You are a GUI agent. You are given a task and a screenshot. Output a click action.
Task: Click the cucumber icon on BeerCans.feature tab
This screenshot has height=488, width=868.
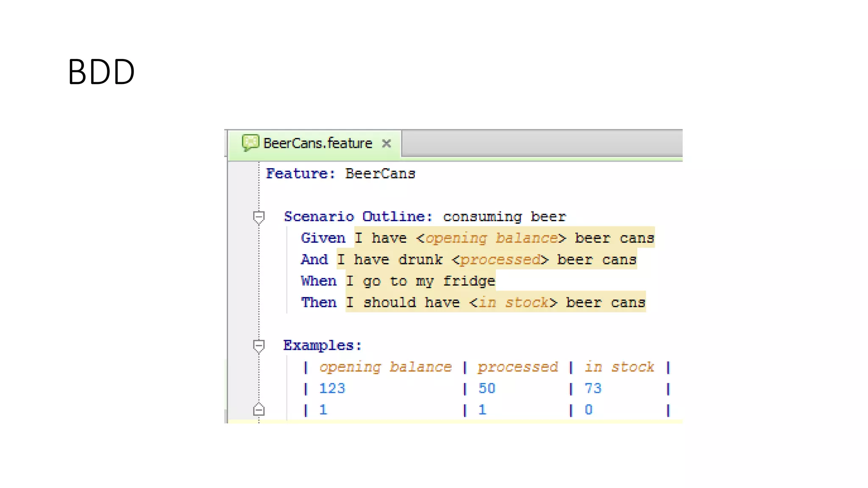tap(250, 143)
